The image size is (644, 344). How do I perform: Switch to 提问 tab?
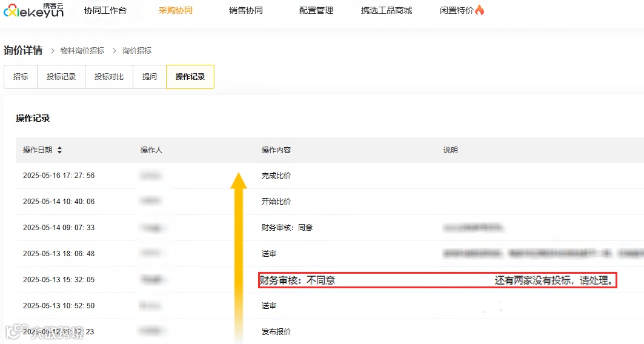[x=150, y=77]
